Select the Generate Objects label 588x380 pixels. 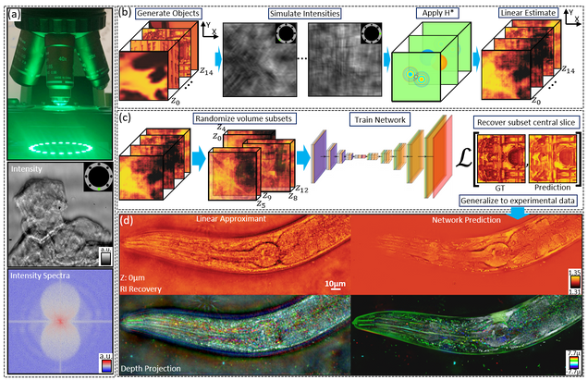[x=165, y=16]
